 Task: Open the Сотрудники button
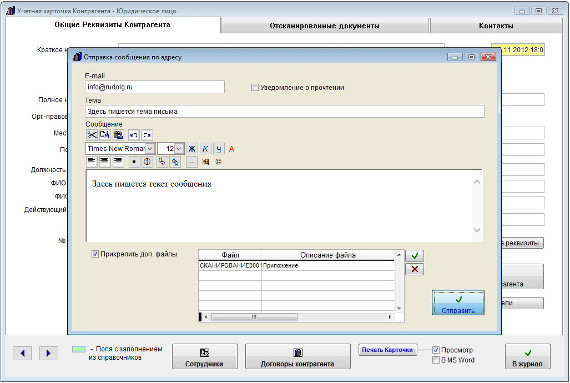tap(204, 356)
